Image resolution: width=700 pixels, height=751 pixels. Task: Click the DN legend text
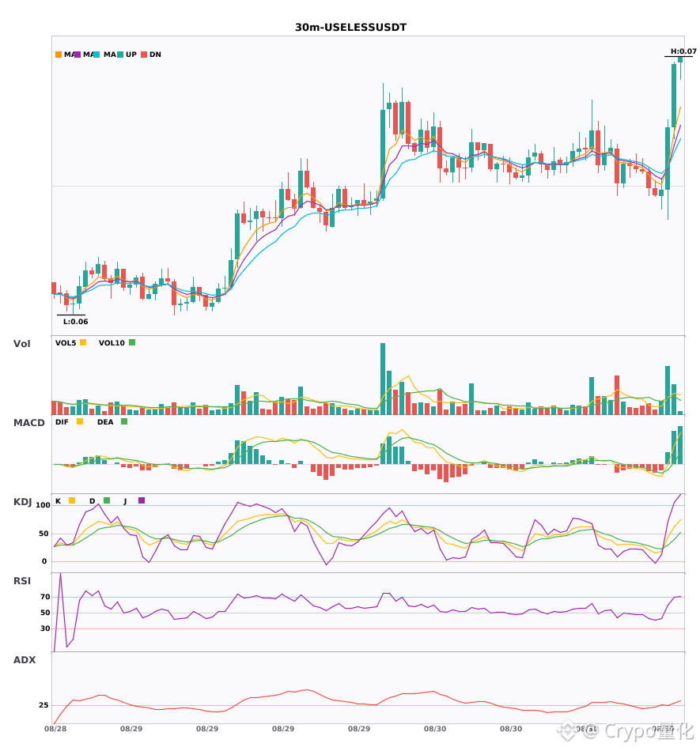click(155, 55)
